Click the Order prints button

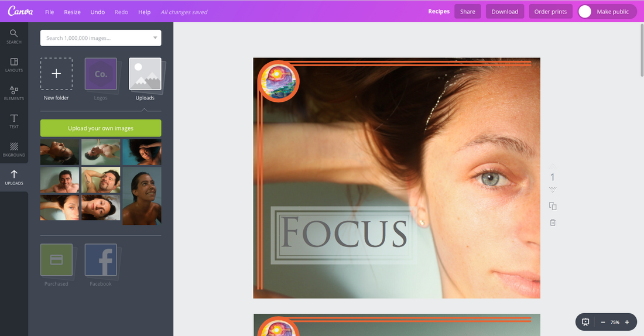click(550, 12)
